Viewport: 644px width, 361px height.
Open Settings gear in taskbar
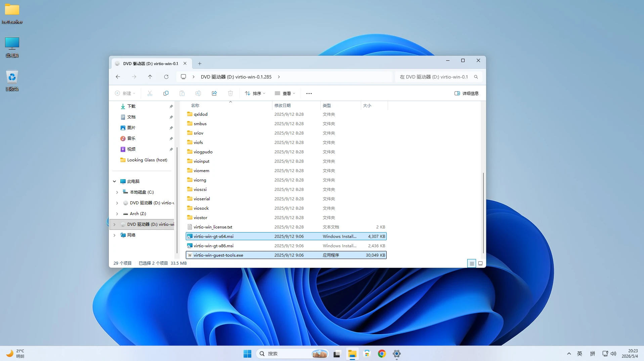[x=397, y=354]
